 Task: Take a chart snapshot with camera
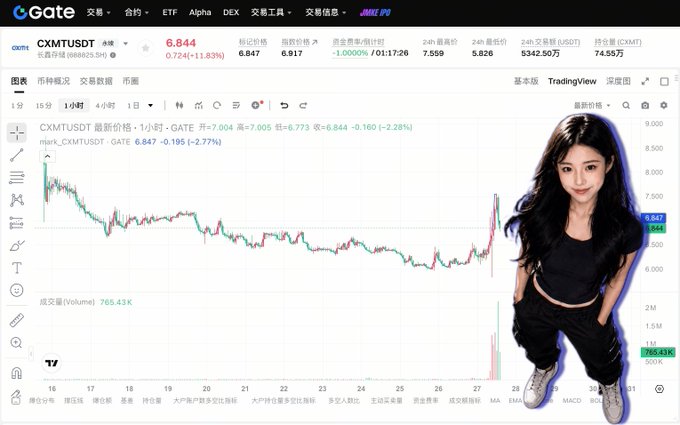pos(645,105)
